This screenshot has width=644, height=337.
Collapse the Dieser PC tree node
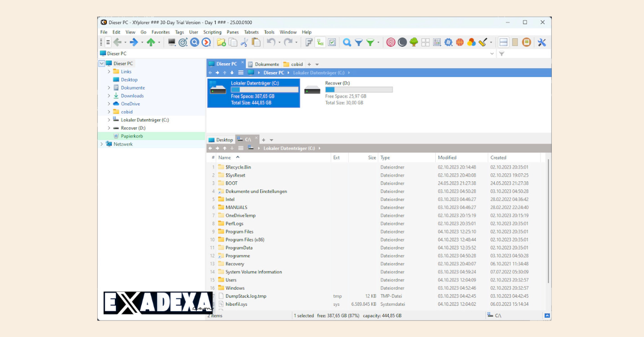pyautogui.click(x=102, y=63)
